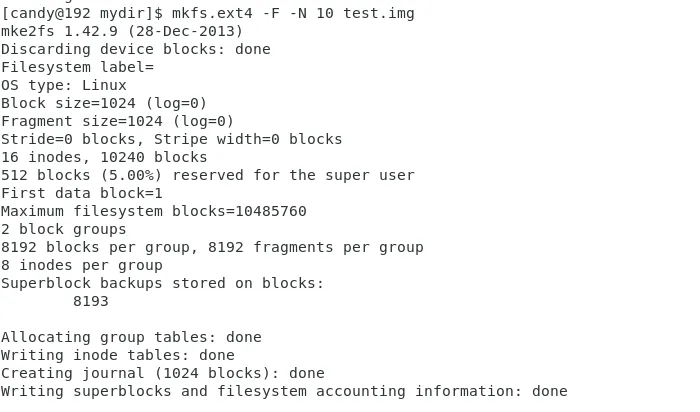Click the 'Discarding device blocks: done' line
This screenshot has height=412, width=700.
[x=135, y=49]
